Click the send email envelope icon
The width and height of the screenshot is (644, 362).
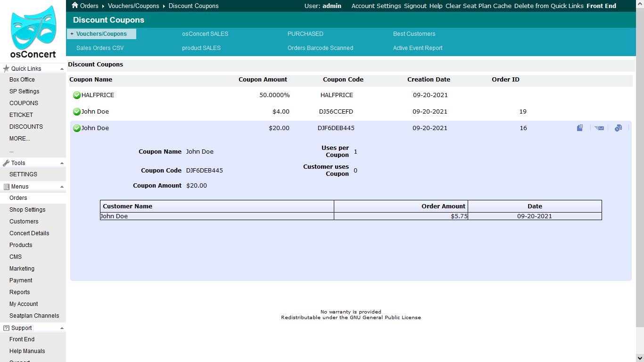(599, 128)
